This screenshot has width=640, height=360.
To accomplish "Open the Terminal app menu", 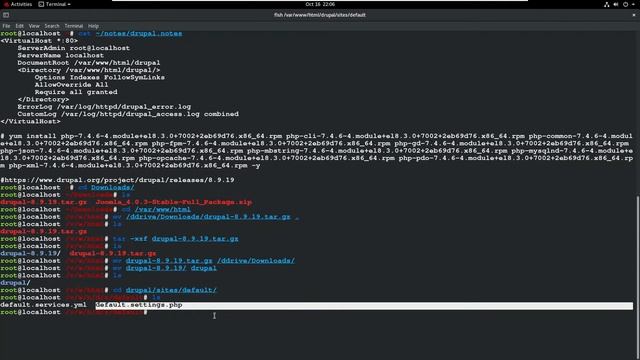I will tap(55, 4).
